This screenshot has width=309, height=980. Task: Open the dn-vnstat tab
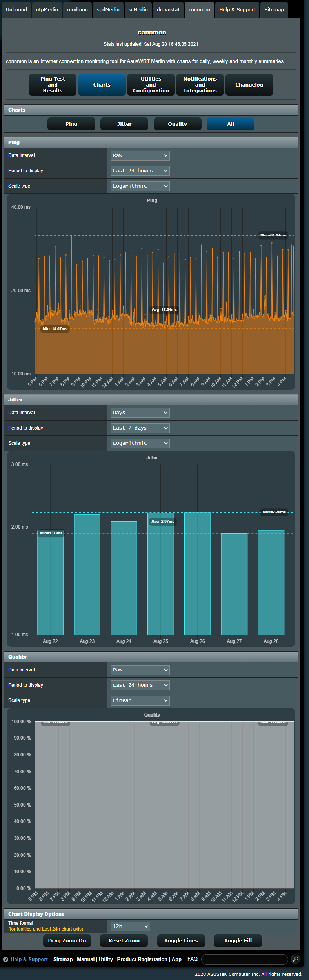click(168, 10)
